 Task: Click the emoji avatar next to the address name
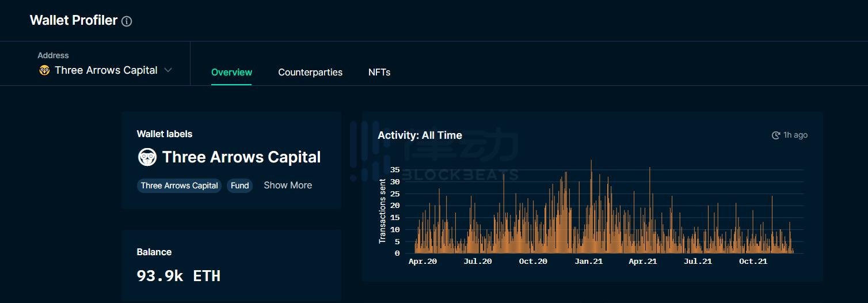pos(44,70)
